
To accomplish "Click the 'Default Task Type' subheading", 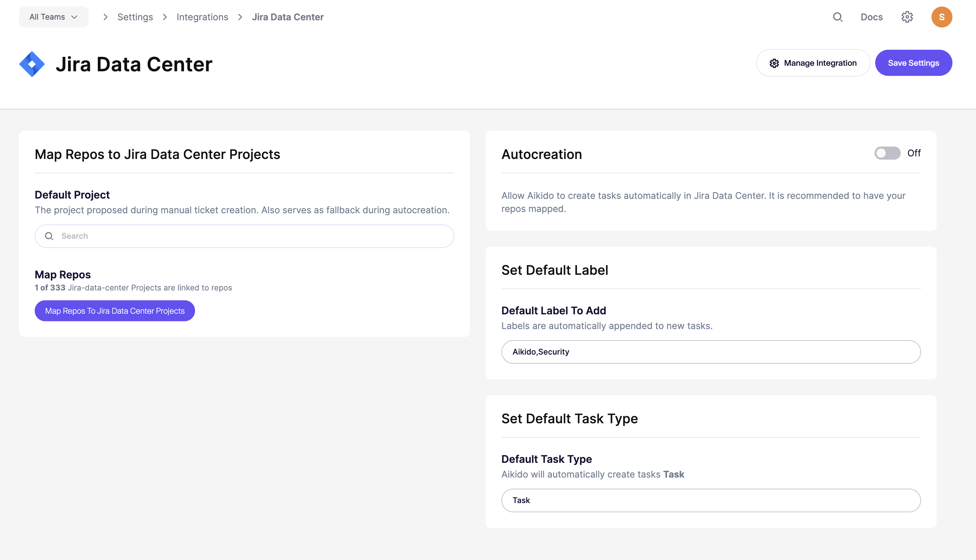I will click(546, 459).
